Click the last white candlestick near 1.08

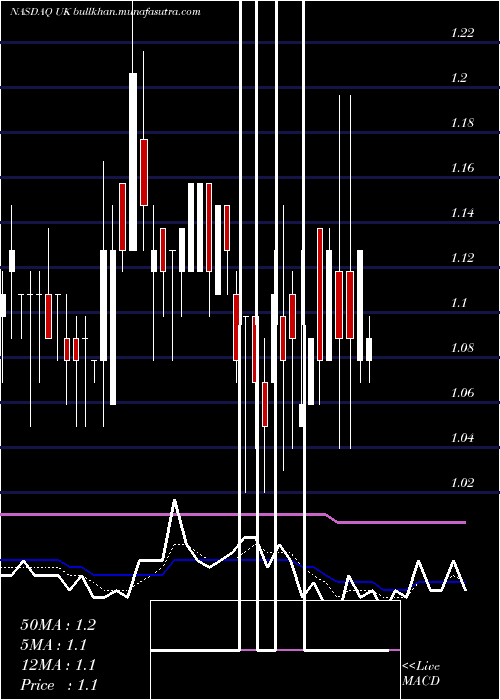pos(369,350)
